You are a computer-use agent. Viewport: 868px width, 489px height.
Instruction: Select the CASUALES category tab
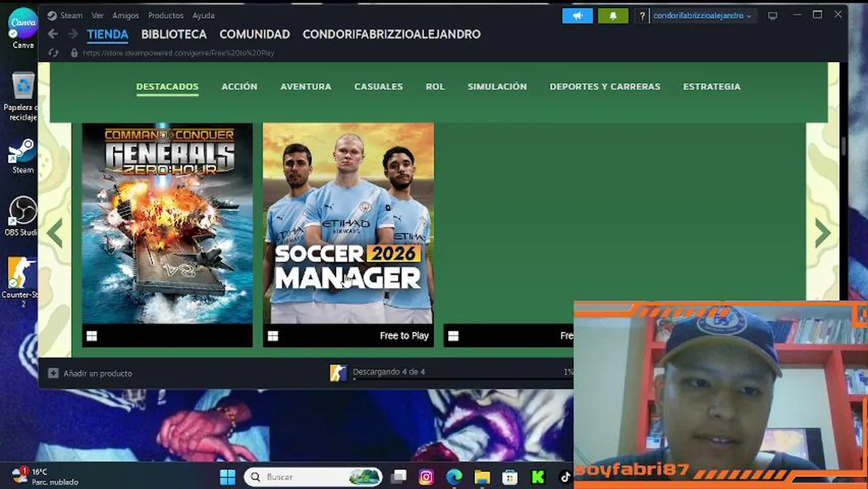pos(378,87)
